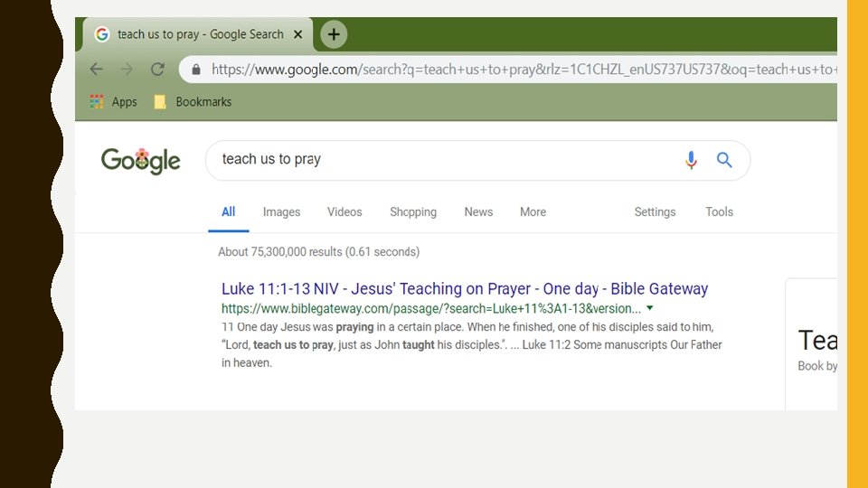This screenshot has width=868, height=488.
Task: Click the address bar URL
Action: (524, 70)
